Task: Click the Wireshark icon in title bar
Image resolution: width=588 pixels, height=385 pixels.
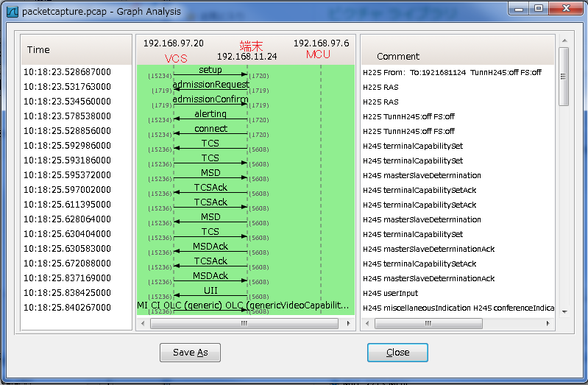Action: [13, 12]
